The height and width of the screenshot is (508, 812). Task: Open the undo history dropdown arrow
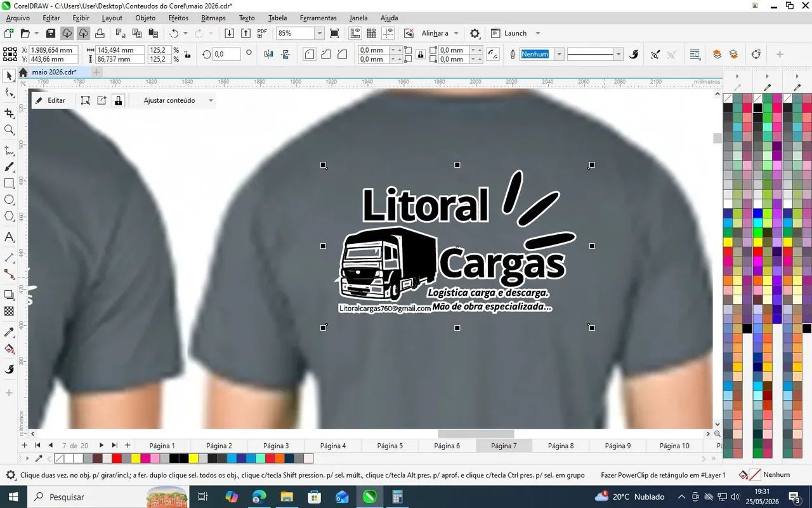(x=185, y=33)
